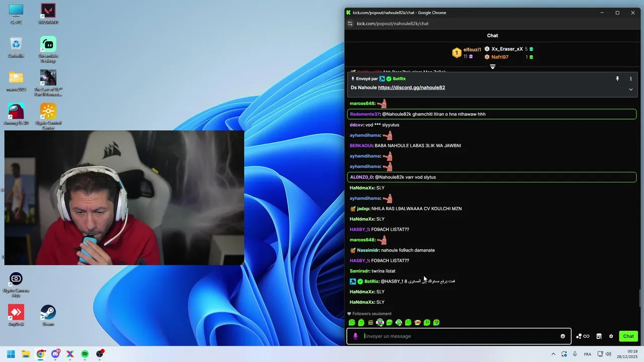Click the 'Followers seulement' indicator

pos(369,314)
